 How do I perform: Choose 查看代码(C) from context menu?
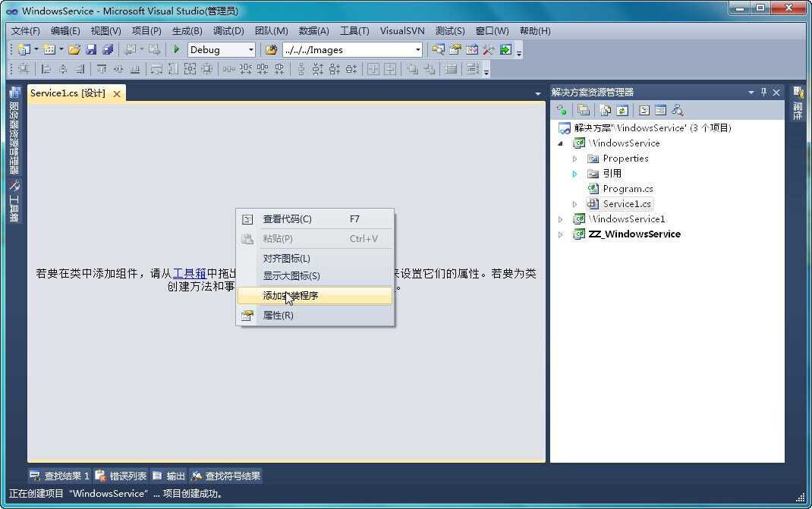[x=315, y=219]
